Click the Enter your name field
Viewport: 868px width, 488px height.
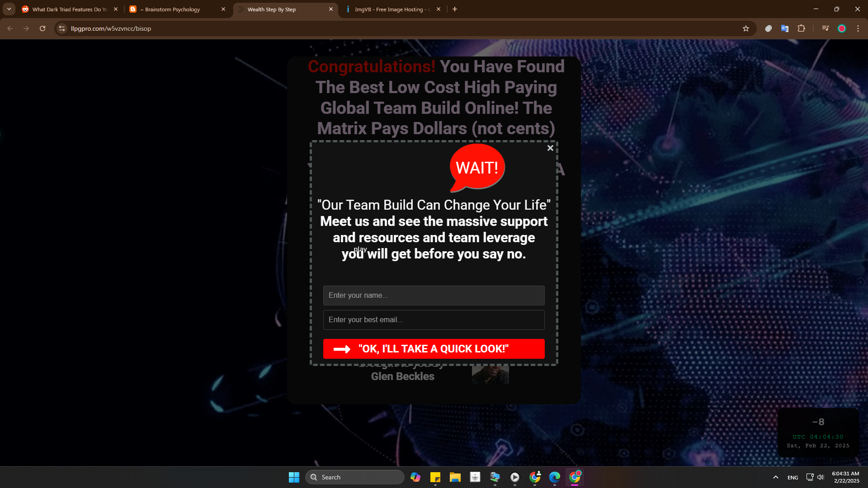coord(434,296)
